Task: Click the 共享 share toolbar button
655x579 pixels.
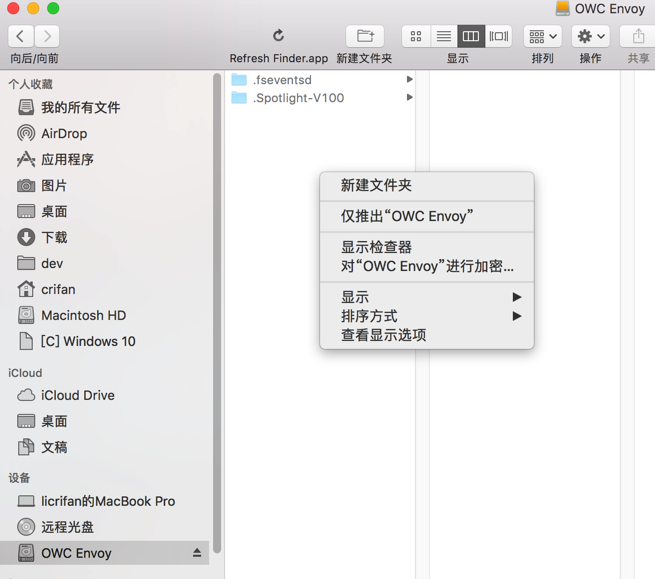Action: [638, 36]
